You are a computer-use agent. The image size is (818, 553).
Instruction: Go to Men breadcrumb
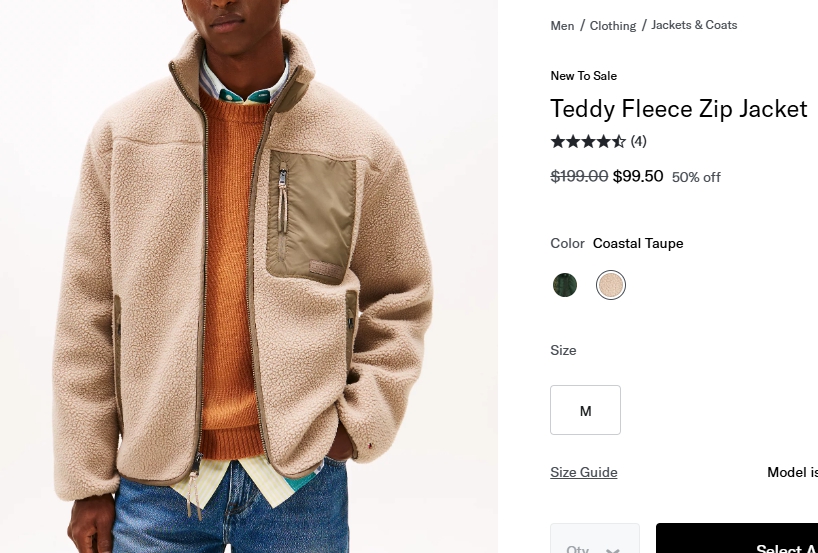tap(562, 26)
